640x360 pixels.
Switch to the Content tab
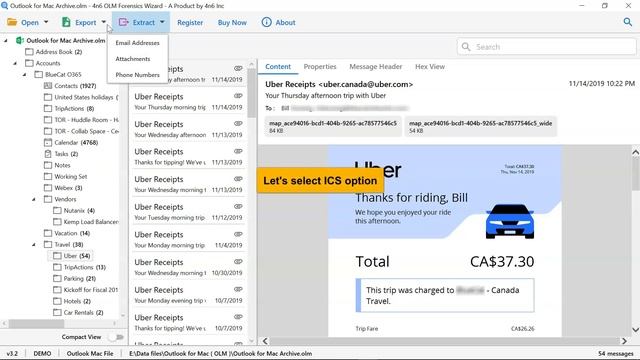(278, 67)
